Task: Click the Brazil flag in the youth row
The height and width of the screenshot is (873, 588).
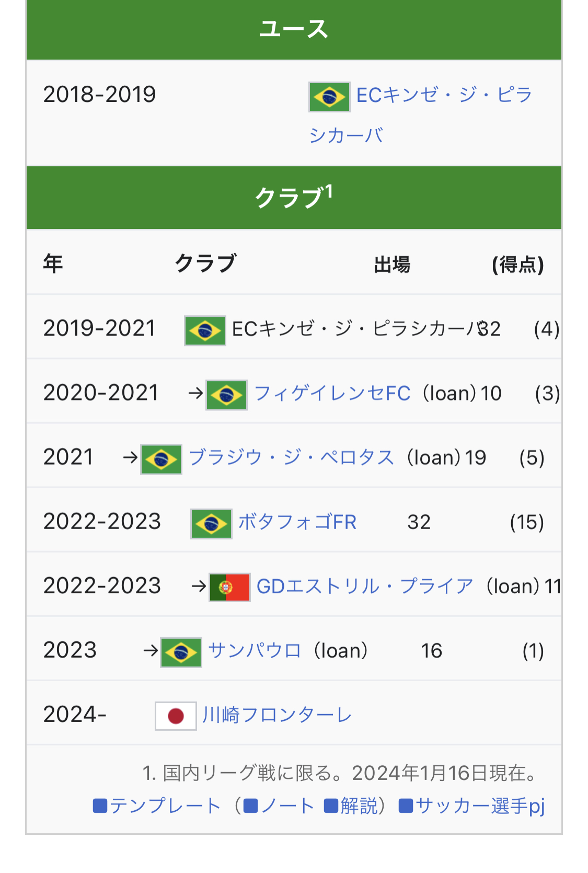Action: (329, 97)
